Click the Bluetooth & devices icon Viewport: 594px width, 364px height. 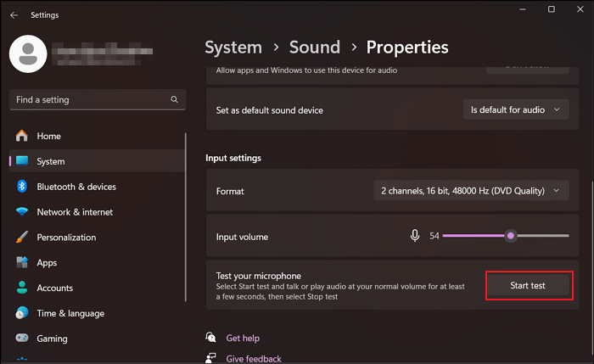click(21, 187)
